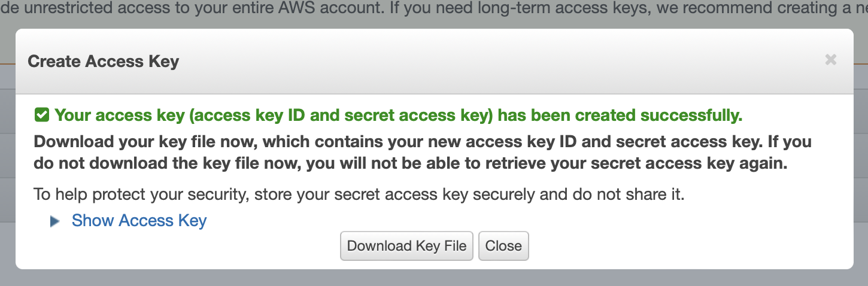This screenshot has height=286, width=868.
Task: Dismiss the dialog with the X icon
Action: (x=830, y=60)
